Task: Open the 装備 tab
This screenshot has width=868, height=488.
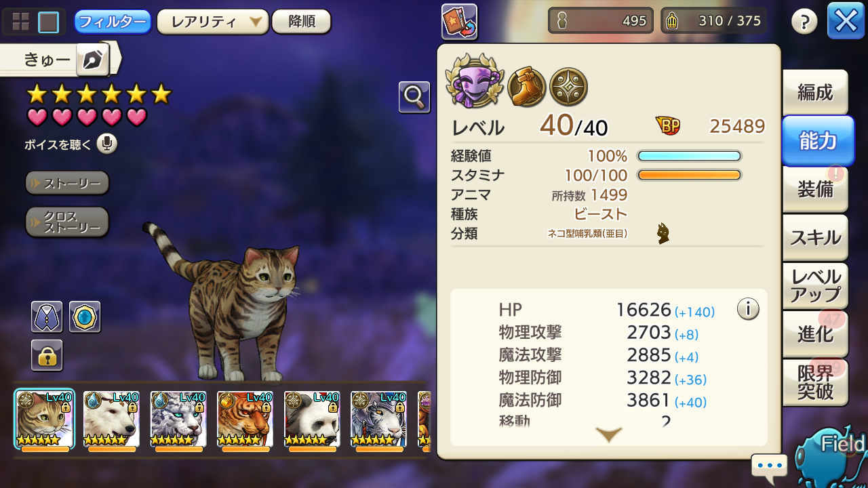Action: pyautogui.click(x=815, y=189)
